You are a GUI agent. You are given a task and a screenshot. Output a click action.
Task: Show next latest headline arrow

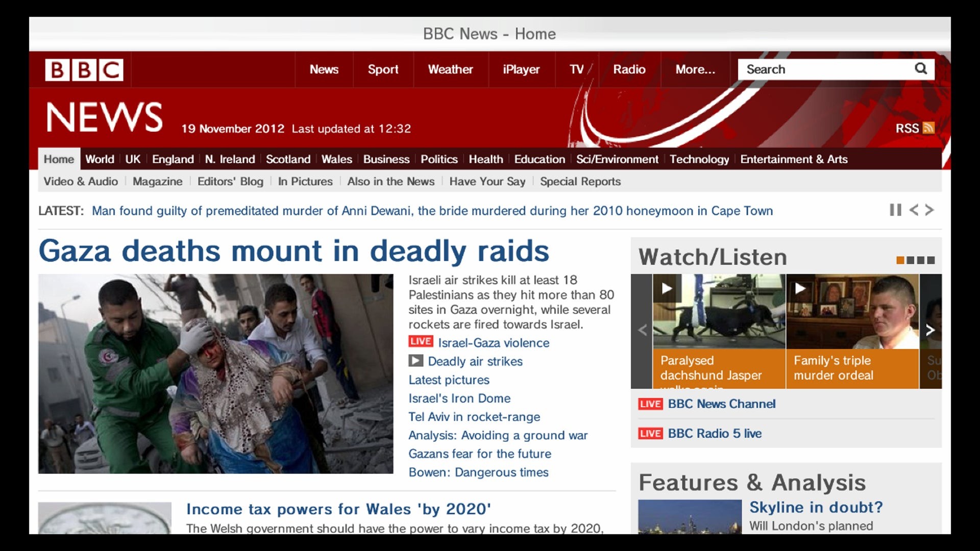[x=929, y=210]
